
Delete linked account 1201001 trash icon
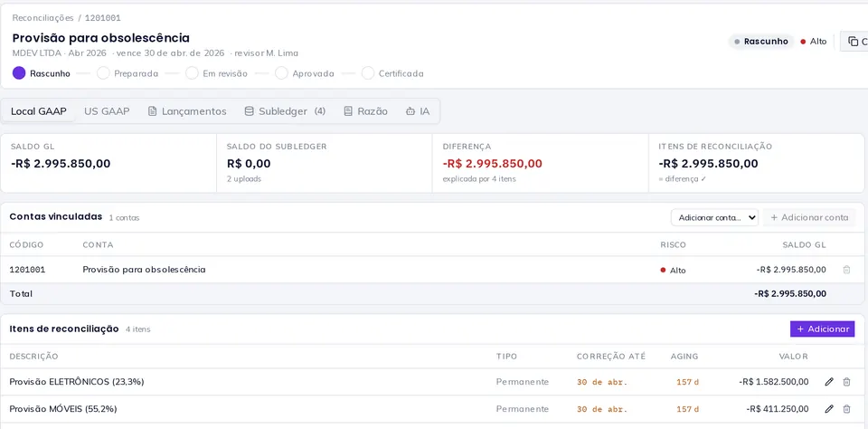point(846,270)
